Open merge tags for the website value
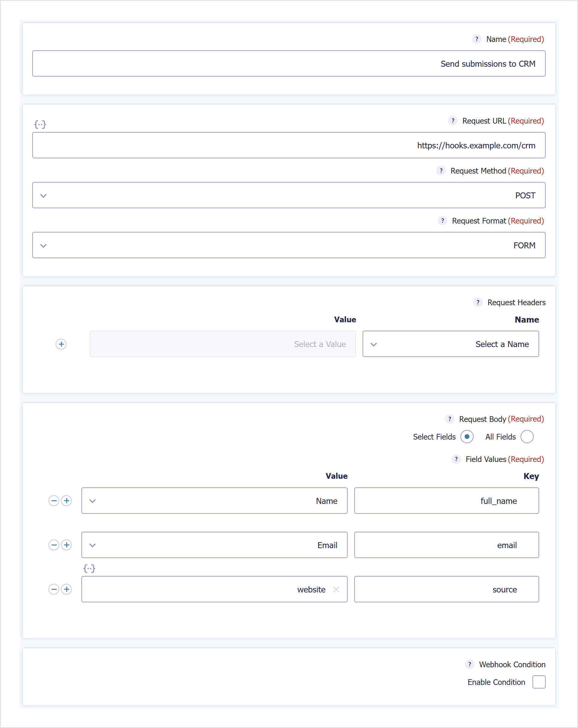The image size is (578, 728). point(89,569)
